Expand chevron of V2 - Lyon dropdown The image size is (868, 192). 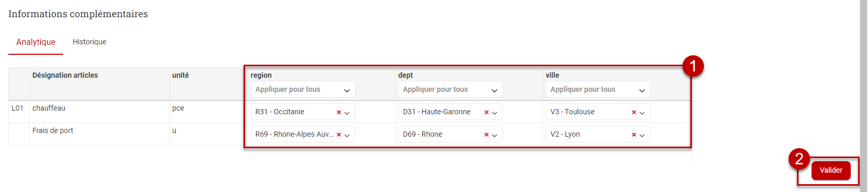click(642, 135)
